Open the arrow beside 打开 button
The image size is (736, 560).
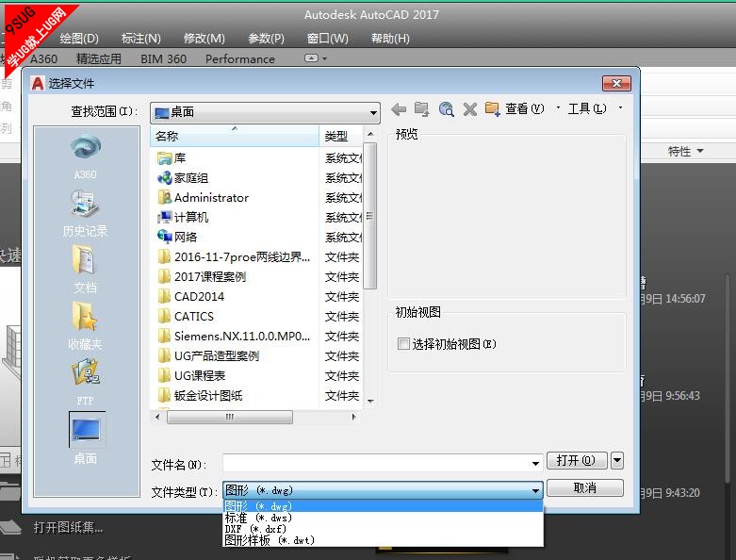(x=617, y=460)
